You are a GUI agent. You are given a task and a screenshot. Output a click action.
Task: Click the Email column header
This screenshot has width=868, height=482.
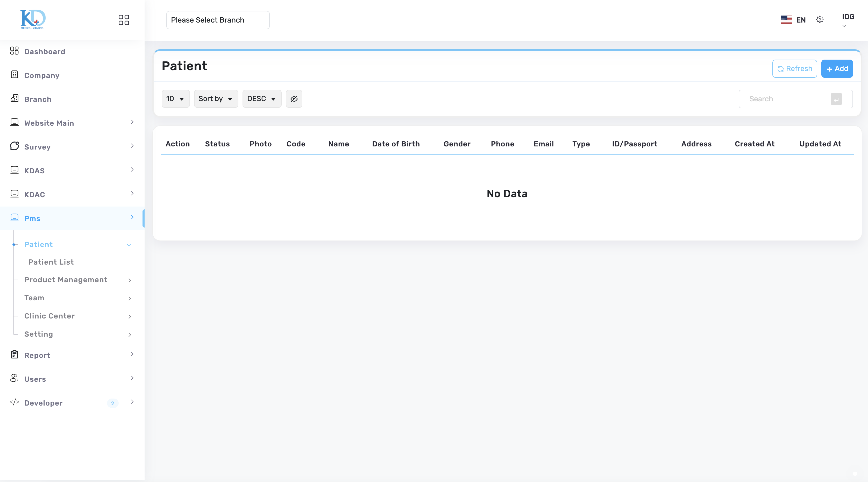pos(544,144)
